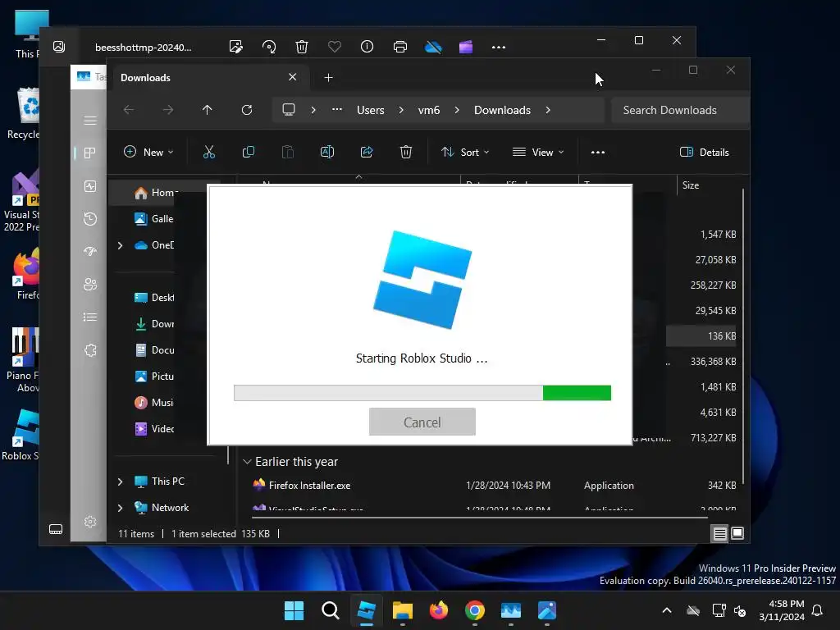This screenshot has height=630, width=840.
Task: Open Photos See more ellipsis menu
Action: coord(499,47)
